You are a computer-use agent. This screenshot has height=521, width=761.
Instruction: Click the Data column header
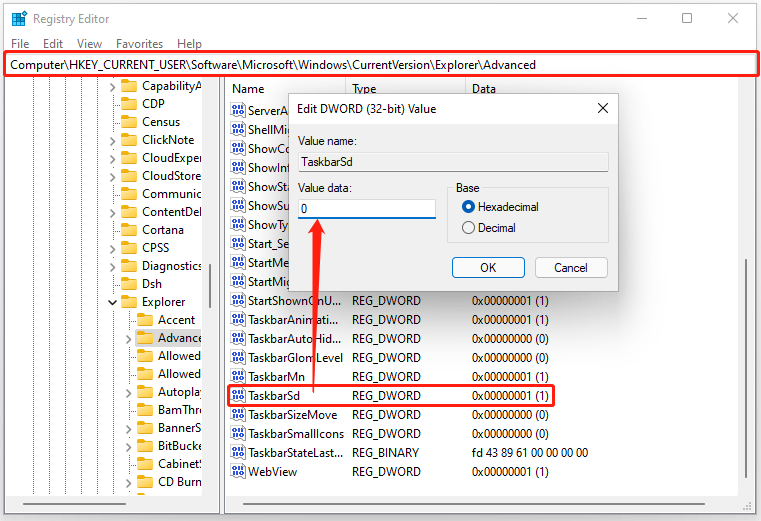point(483,89)
